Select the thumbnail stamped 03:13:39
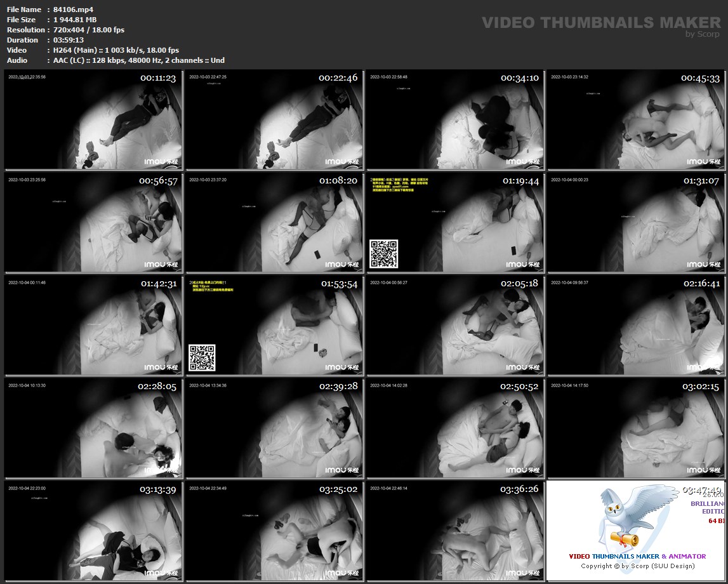Viewport: 728px width, 584px height. click(x=93, y=531)
